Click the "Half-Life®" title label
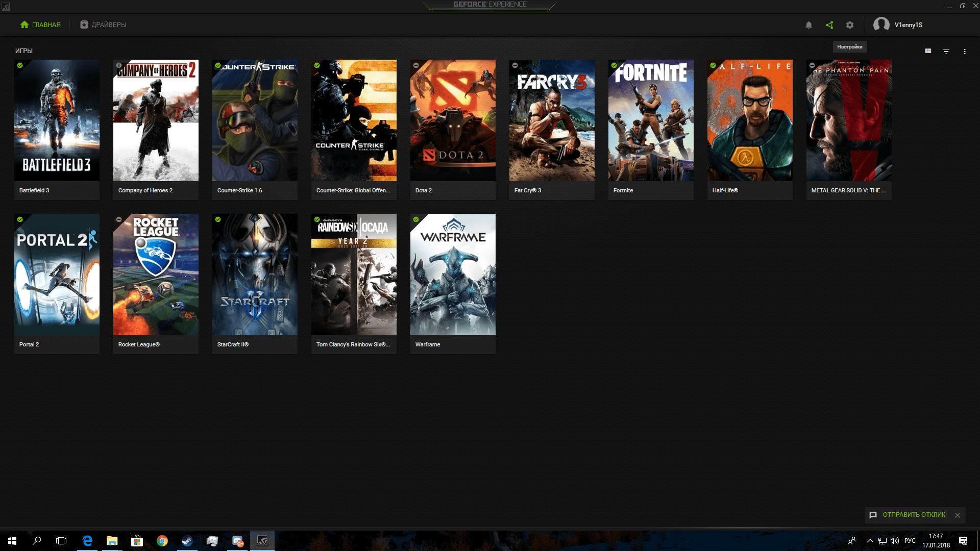Viewport: 980px width, 551px height. pyautogui.click(x=725, y=190)
